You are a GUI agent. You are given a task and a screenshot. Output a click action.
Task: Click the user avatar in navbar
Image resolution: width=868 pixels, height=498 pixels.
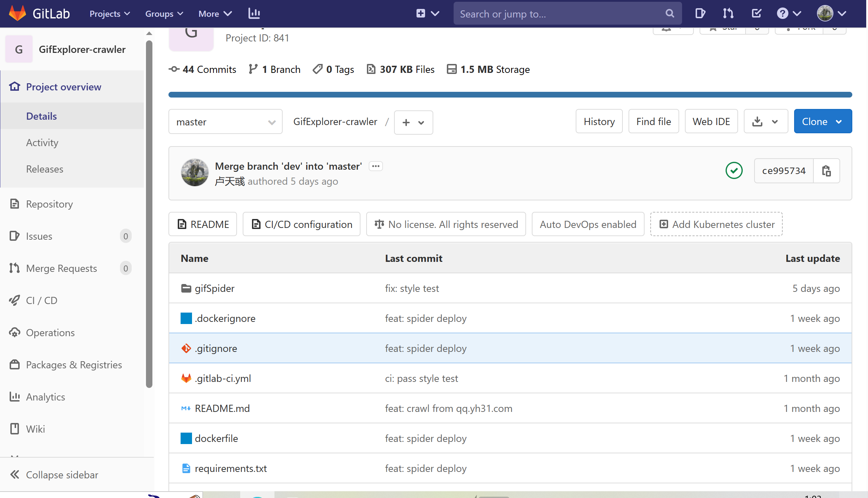(825, 14)
